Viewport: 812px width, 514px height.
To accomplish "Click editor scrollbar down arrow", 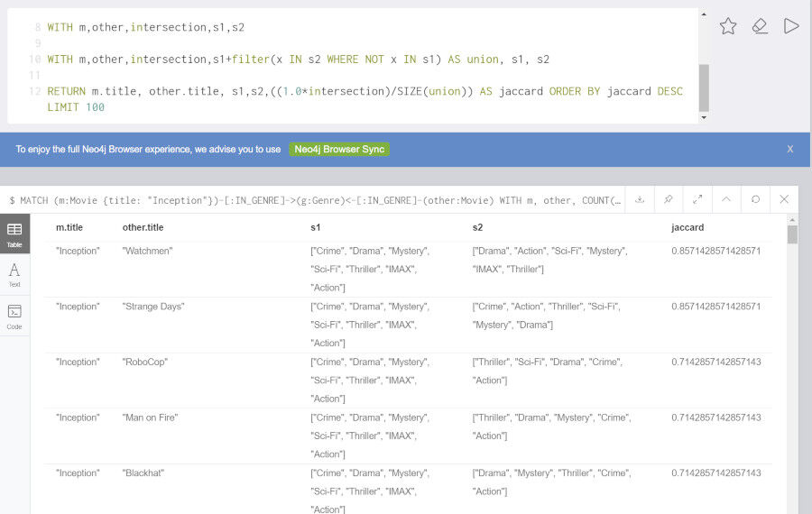I will pos(703,117).
